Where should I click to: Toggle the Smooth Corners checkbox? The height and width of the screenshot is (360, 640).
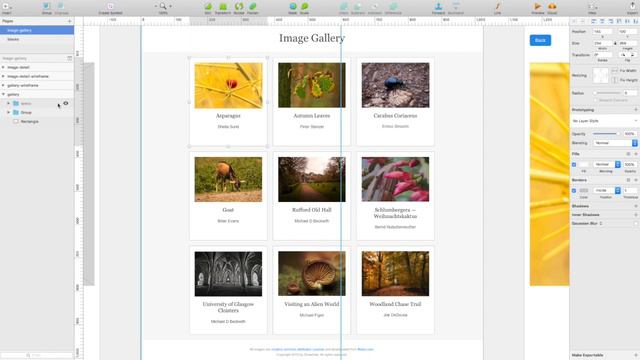point(595,100)
